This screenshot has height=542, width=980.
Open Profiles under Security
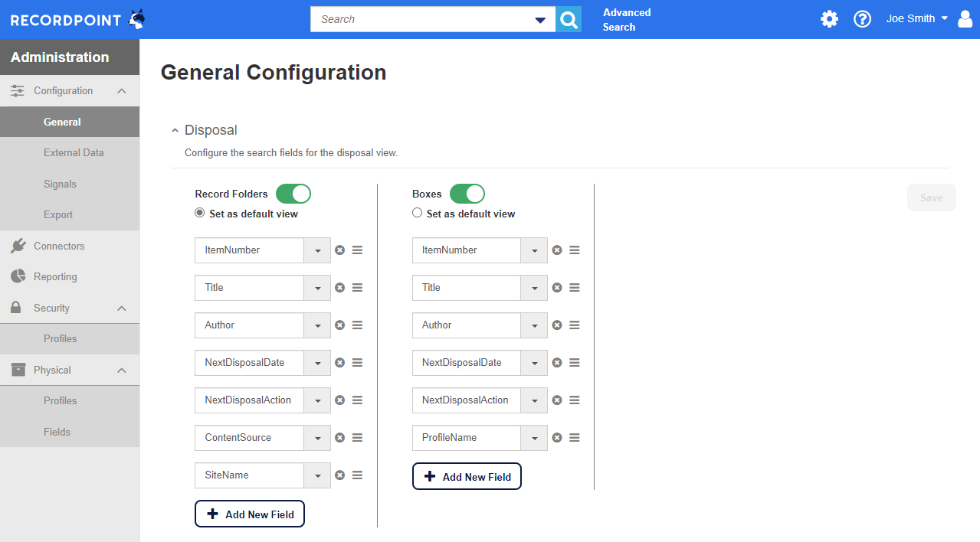(x=70, y=339)
